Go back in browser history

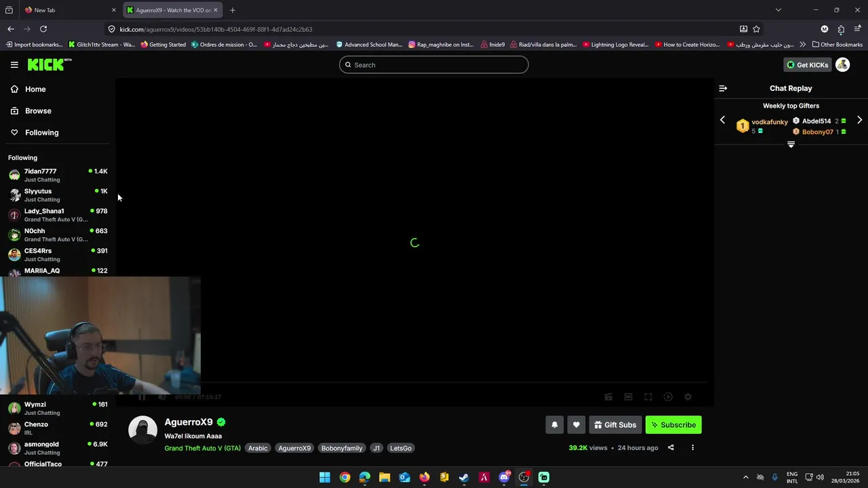[x=11, y=29]
